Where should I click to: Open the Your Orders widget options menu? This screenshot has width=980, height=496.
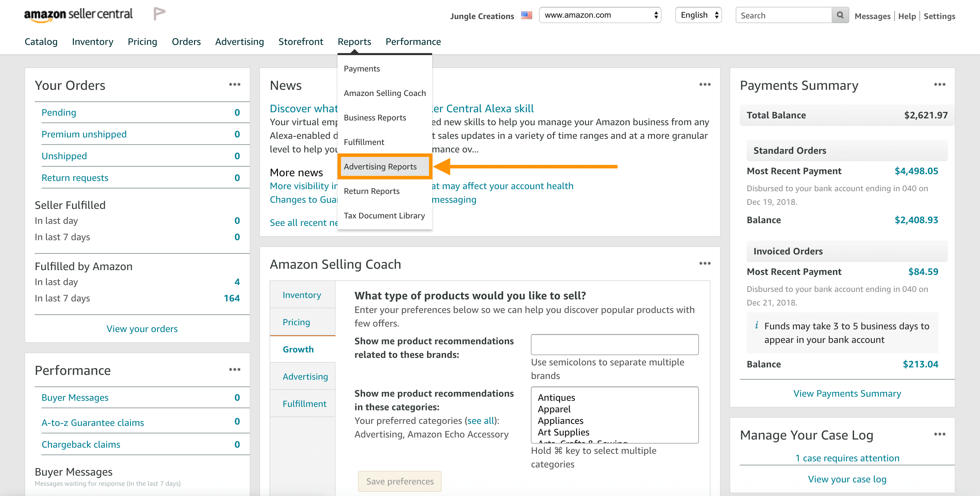point(235,84)
